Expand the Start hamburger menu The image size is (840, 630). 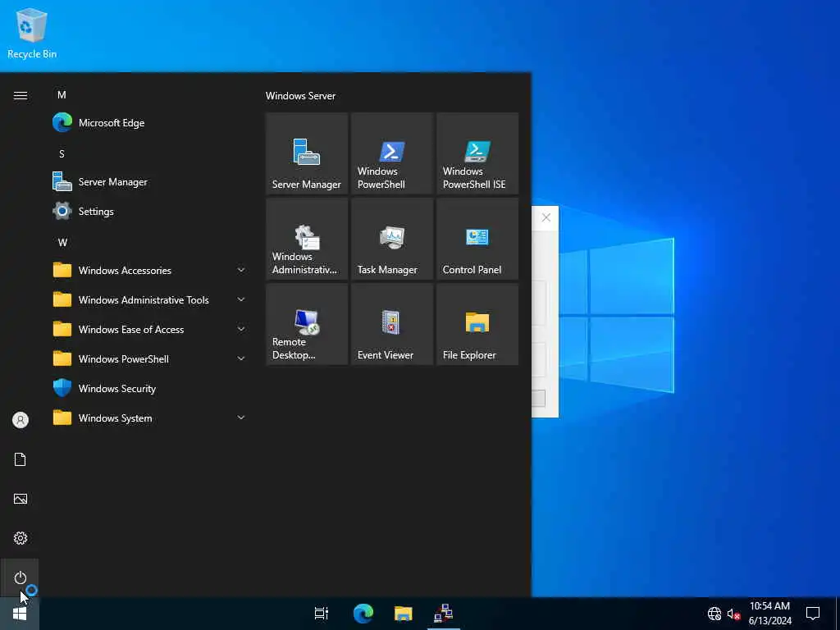[x=20, y=95]
